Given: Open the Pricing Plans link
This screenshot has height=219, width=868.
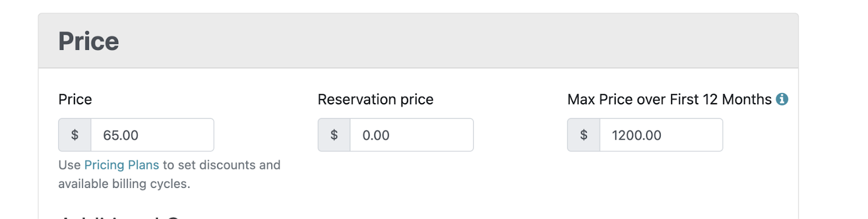Looking at the screenshot, I should click(122, 165).
